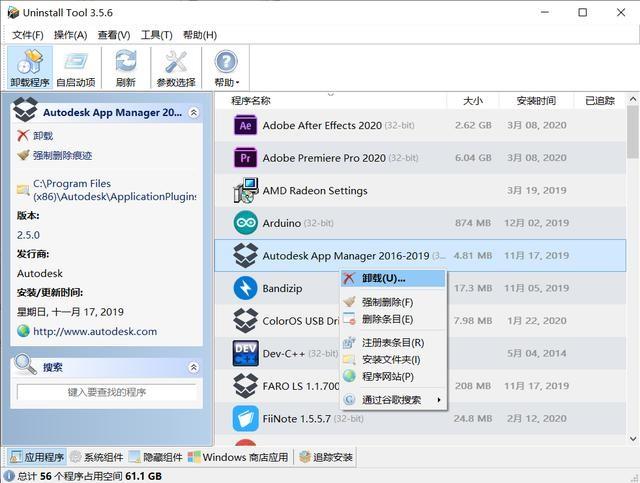The image size is (640, 483).
Task: Sort by the 程序名称 column header
Action: [x=331, y=100]
